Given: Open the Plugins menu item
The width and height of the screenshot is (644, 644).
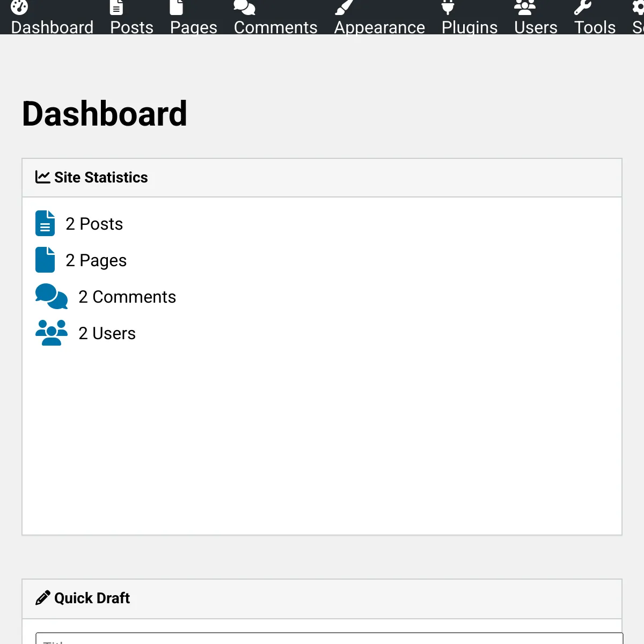Looking at the screenshot, I should (469, 27).
